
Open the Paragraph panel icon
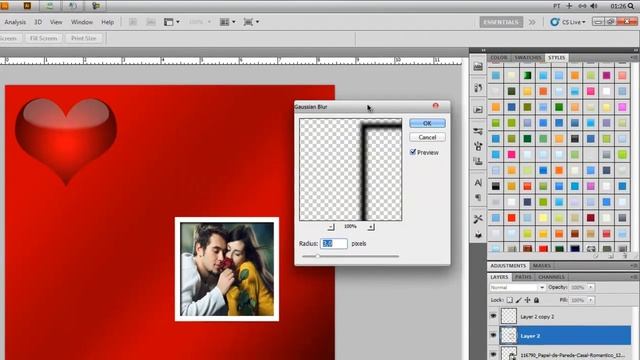[x=478, y=198]
